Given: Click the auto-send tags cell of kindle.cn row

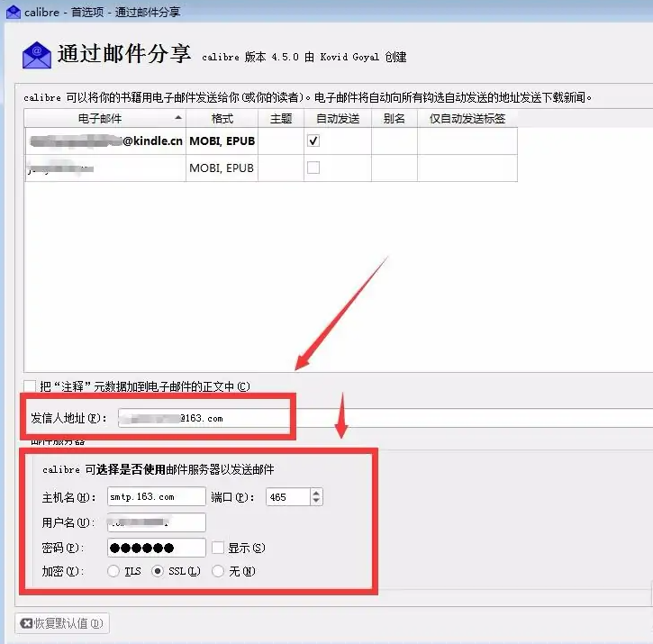Looking at the screenshot, I should tap(467, 141).
